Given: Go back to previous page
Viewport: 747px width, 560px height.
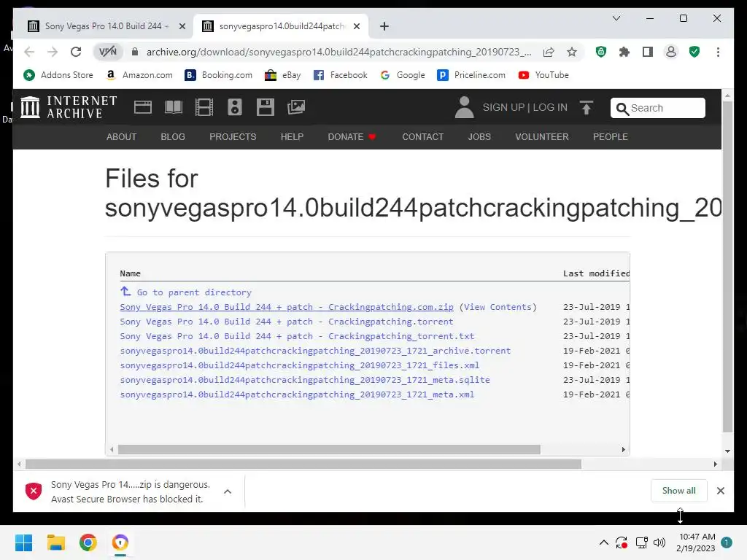Looking at the screenshot, I should [29, 52].
